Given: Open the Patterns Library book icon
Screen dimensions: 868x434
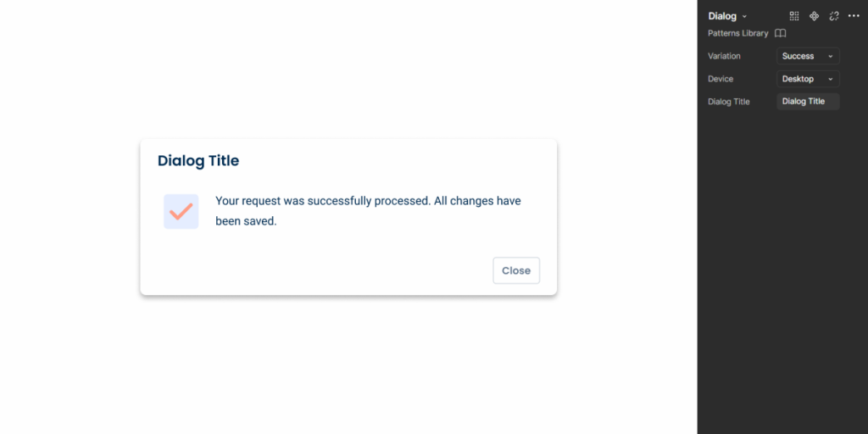Looking at the screenshot, I should (780, 33).
